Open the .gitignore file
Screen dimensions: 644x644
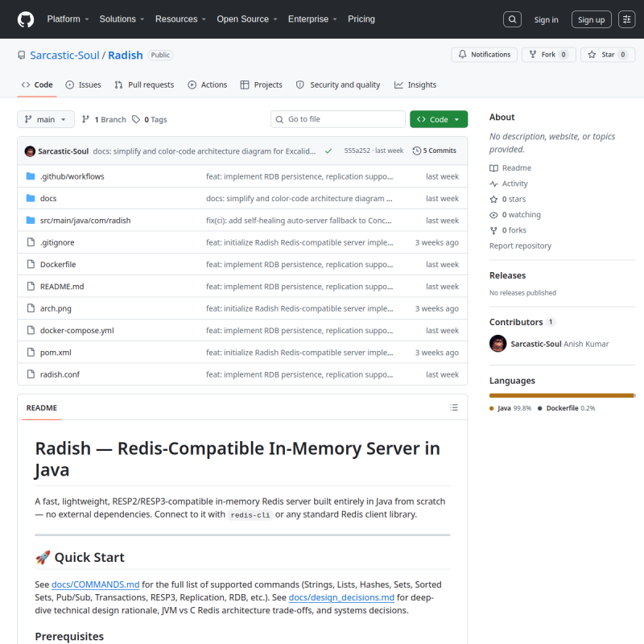pyautogui.click(x=57, y=242)
